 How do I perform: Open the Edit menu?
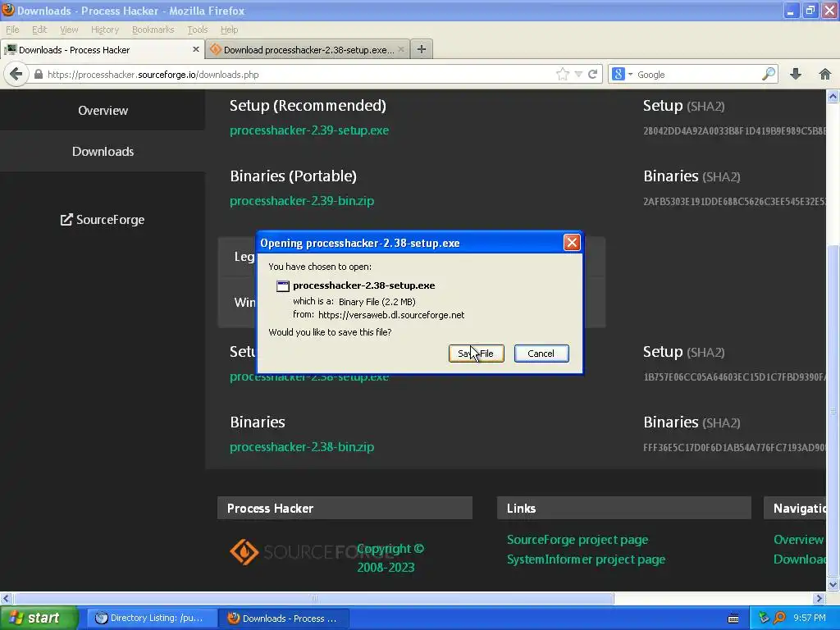click(39, 30)
